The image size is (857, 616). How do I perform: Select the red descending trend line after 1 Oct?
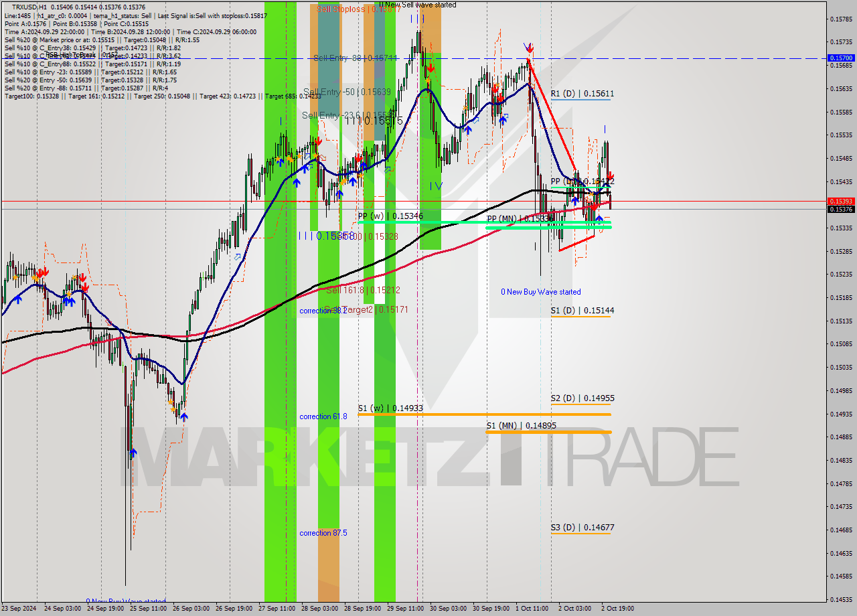point(553,115)
